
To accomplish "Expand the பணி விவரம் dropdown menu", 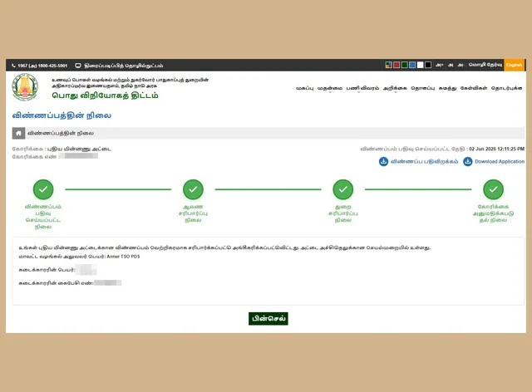I will [362, 88].
